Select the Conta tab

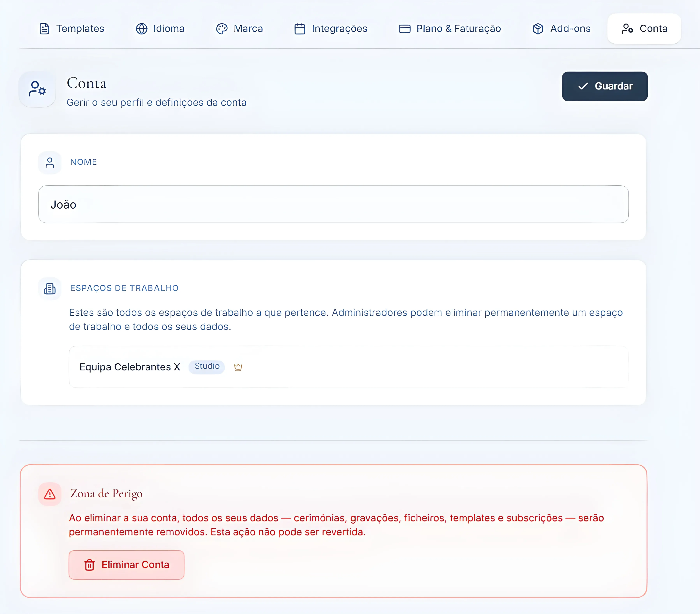click(644, 29)
